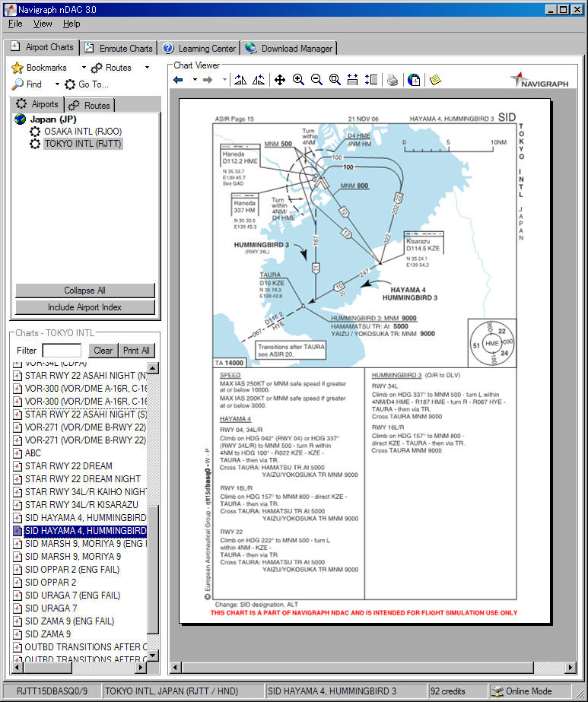588x702 pixels.
Task: Click the zoom out magnifier
Action: pyautogui.click(x=316, y=80)
